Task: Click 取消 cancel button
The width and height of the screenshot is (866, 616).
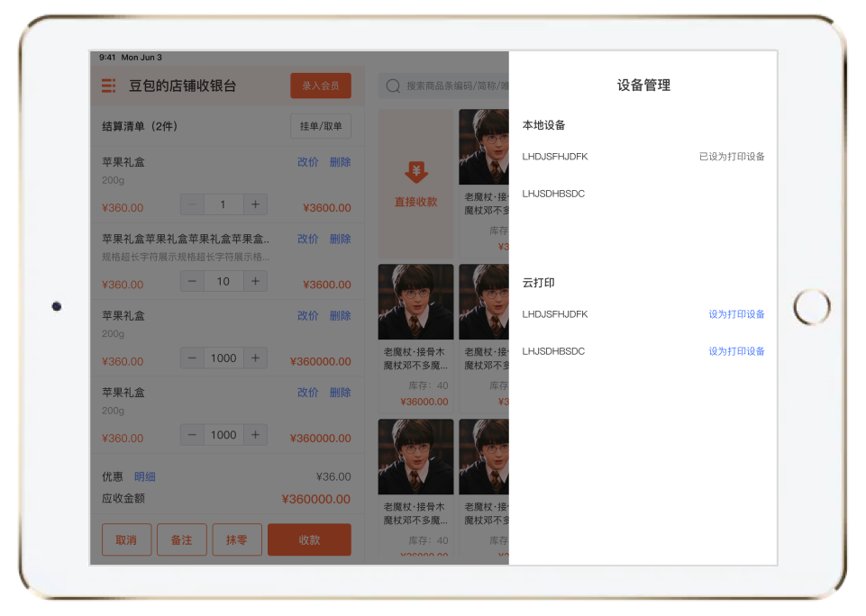Action: pos(126,539)
